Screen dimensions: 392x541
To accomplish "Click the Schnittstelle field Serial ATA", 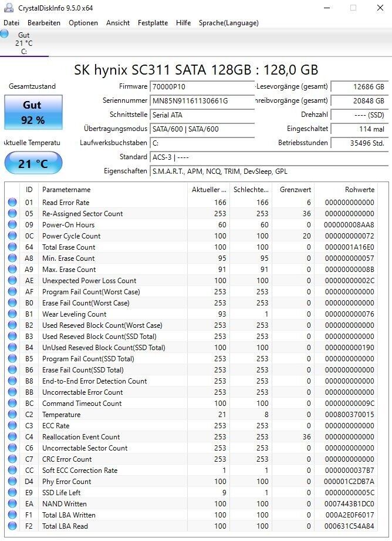I will (x=202, y=115).
